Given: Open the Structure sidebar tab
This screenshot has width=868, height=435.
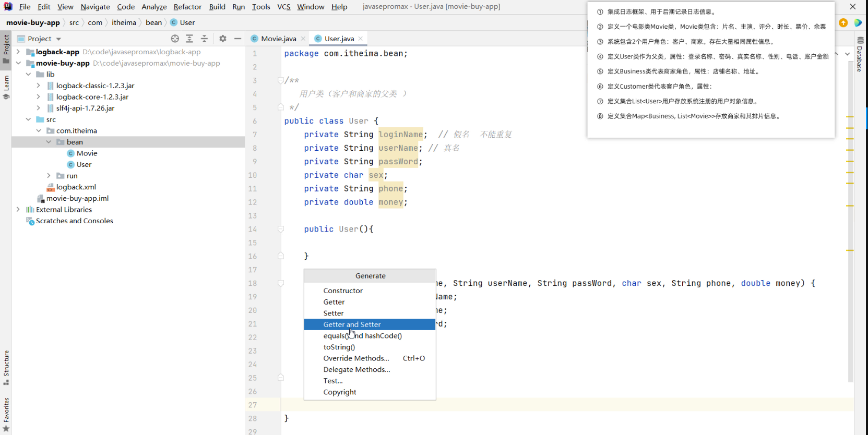Looking at the screenshot, I should tap(6, 368).
